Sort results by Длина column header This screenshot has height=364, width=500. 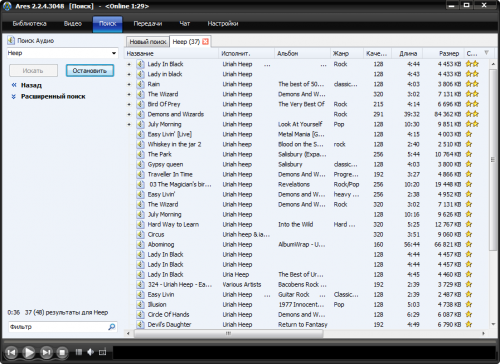[x=407, y=53]
